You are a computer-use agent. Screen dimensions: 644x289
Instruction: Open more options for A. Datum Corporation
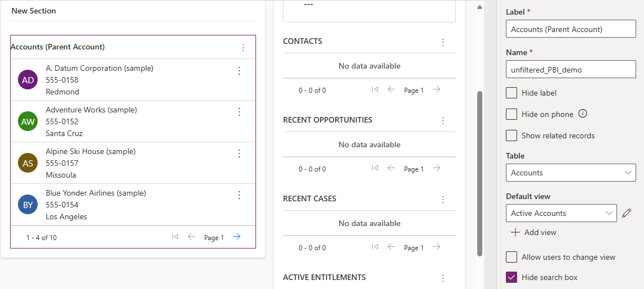[239, 71]
